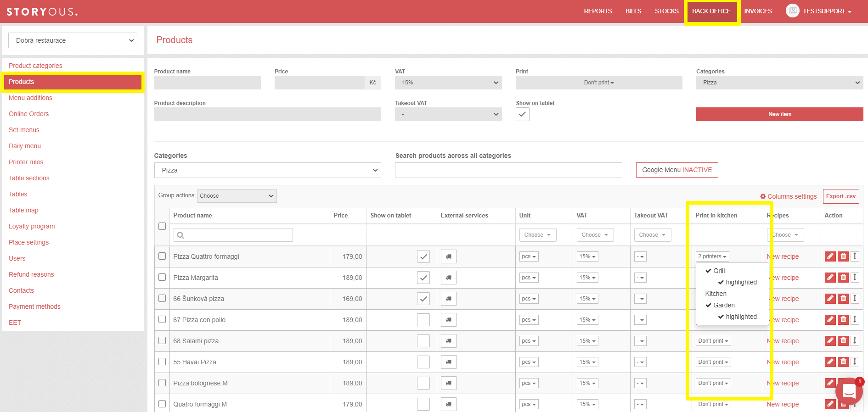Go to Product categories in sidebar
Image resolution: width=868 pixels, height=412 pixels.
click(35, 66)
